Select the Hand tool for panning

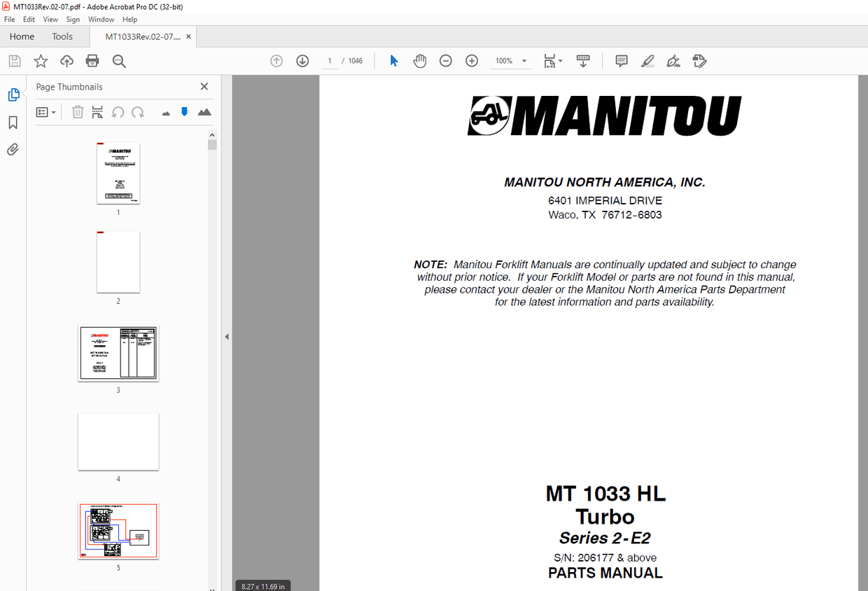420,61
